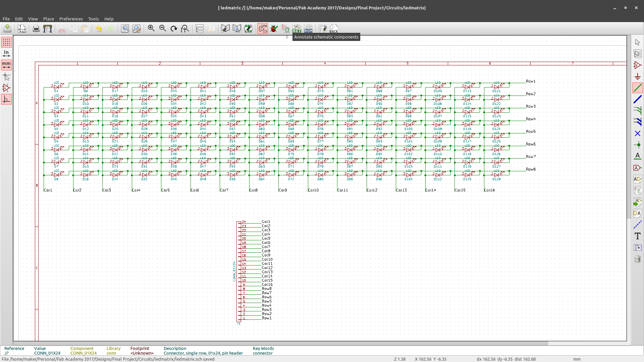Open the Edit menu
Image resolution: width=644 pixels, height=362 pixels.
pos(19,19)
